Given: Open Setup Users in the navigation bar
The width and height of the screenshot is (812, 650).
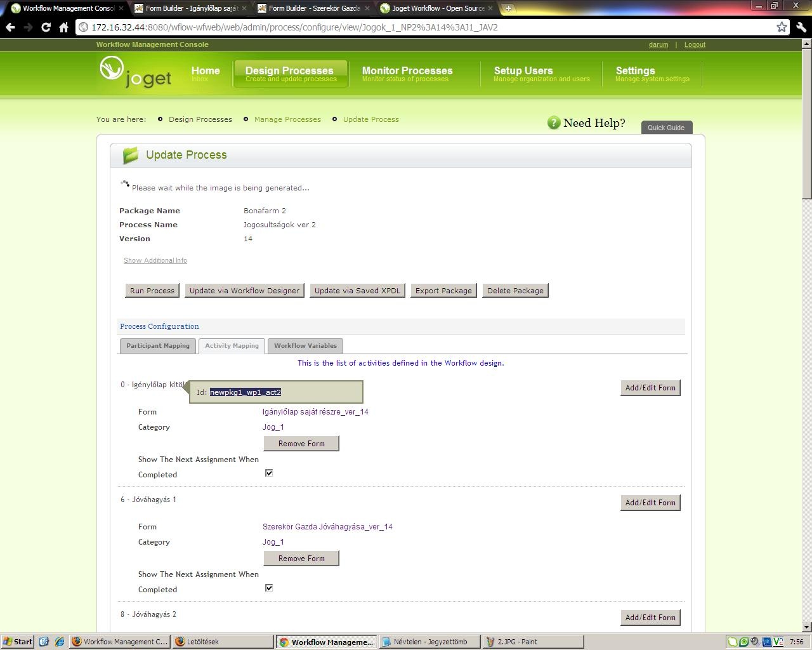Looking at the screenshot, I should click(542, 74).
